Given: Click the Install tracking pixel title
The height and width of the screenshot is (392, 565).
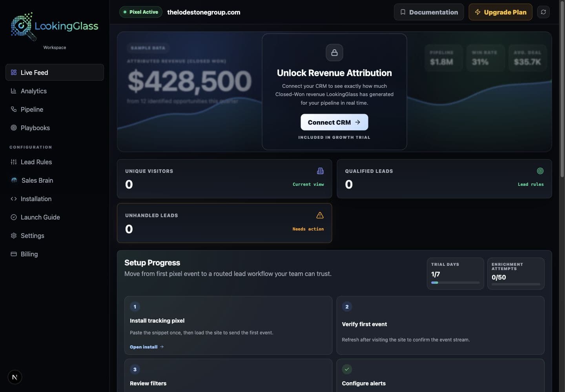Looking at the screenshot, I should (157, 321).
